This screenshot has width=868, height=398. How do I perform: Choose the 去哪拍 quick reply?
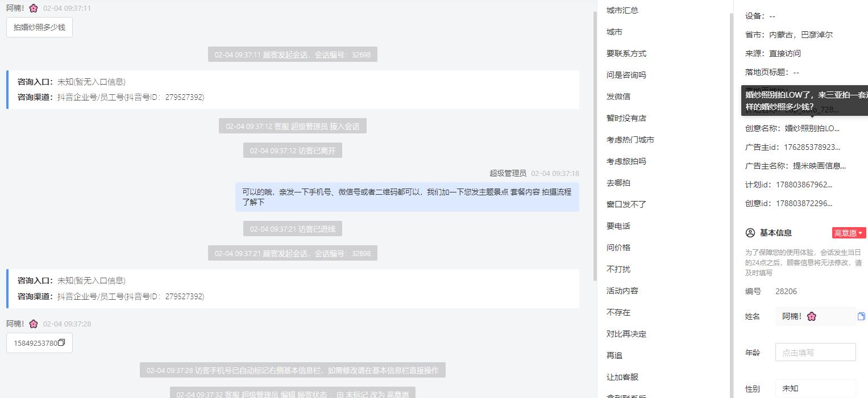(x=618, y=183)
